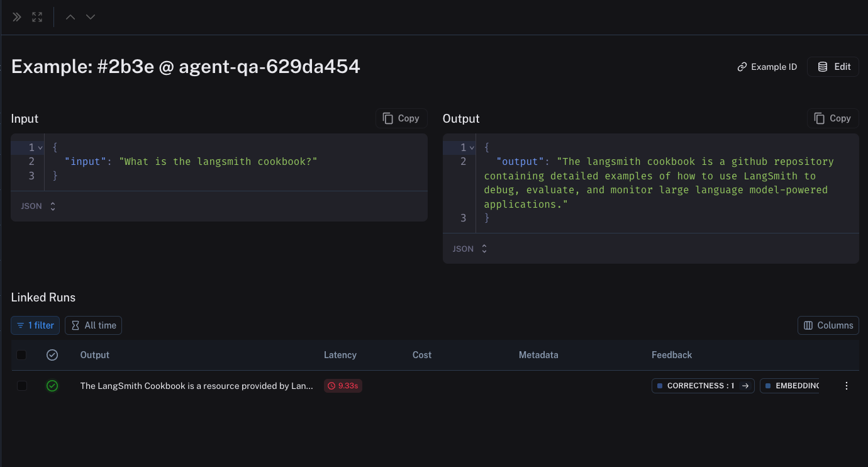The height and width of the screenshot is (467, 868).
Task: Check the LangSmith Cookbook run row checkbox
Action: [x=22, y=386]
